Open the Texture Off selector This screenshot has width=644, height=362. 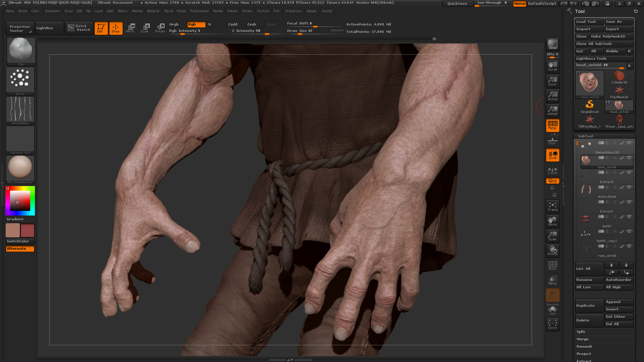click(20, 140)
